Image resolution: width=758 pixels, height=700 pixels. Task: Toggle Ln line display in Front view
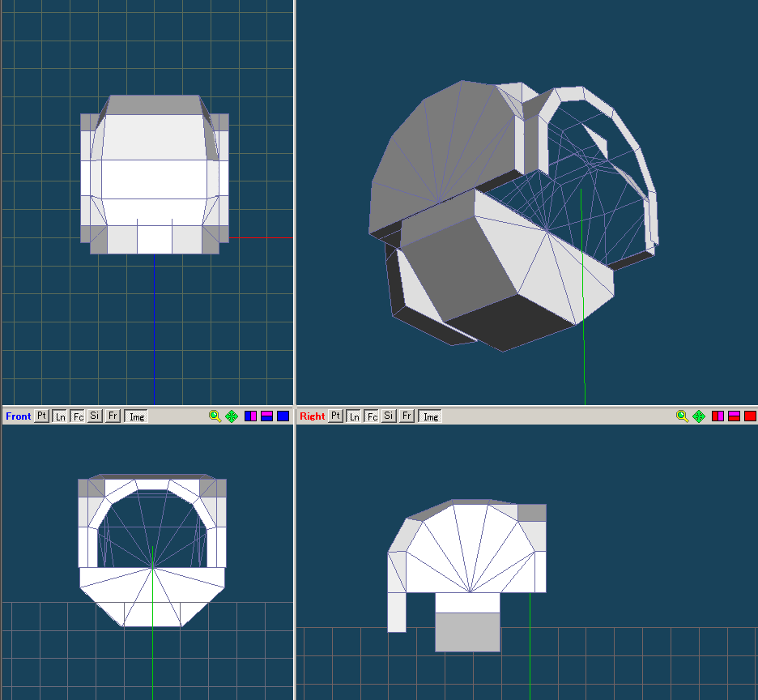click(x=59, y=416)
